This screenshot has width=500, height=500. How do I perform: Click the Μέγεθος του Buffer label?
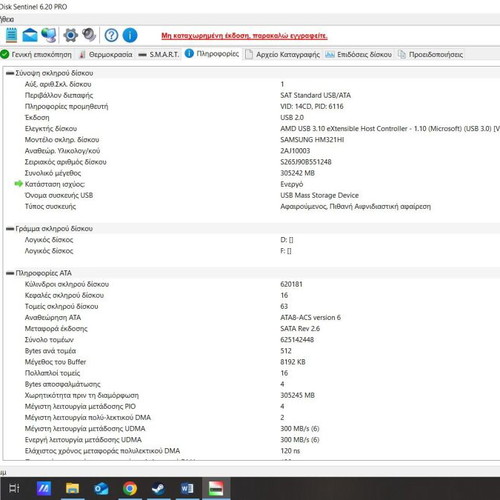point(55,362)
